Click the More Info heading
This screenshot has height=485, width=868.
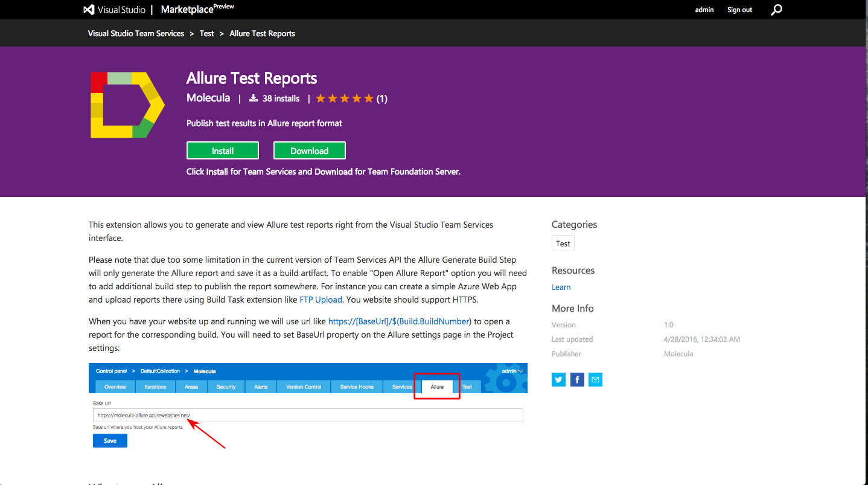pyautogui.click(x=573, y=308)
